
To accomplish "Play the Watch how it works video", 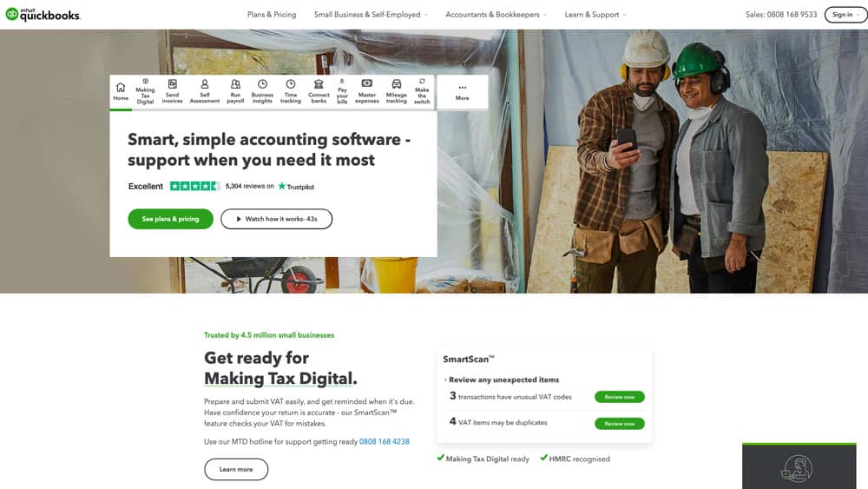I will pos(276,219).
